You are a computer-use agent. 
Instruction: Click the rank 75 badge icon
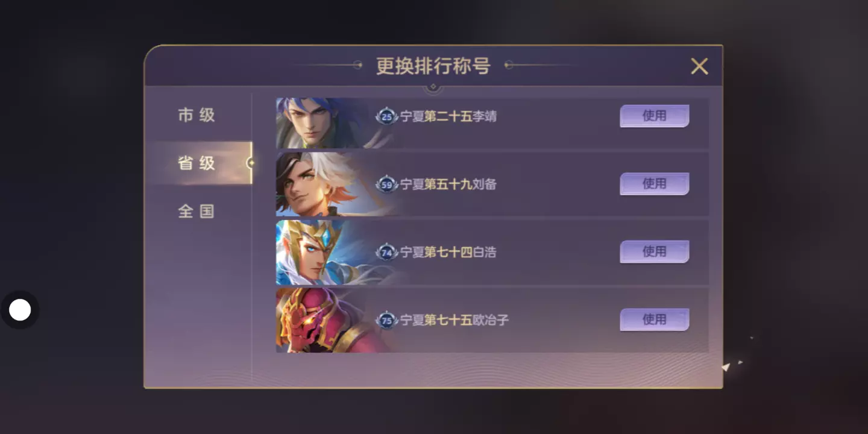pos(386,320)
